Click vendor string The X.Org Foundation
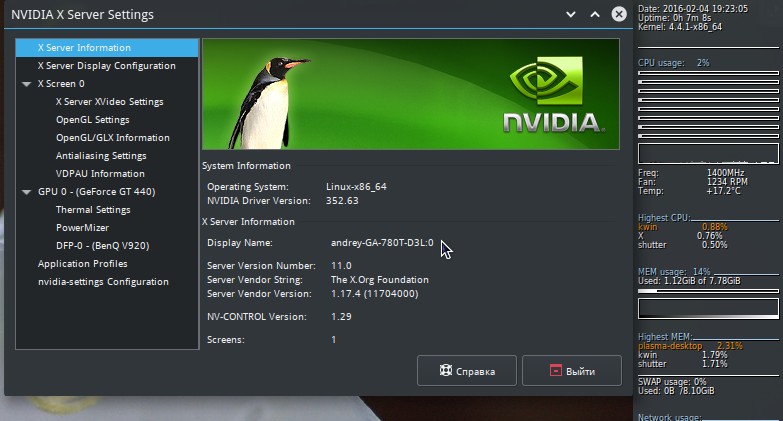 pyautogui.click(x=380, y=280)
